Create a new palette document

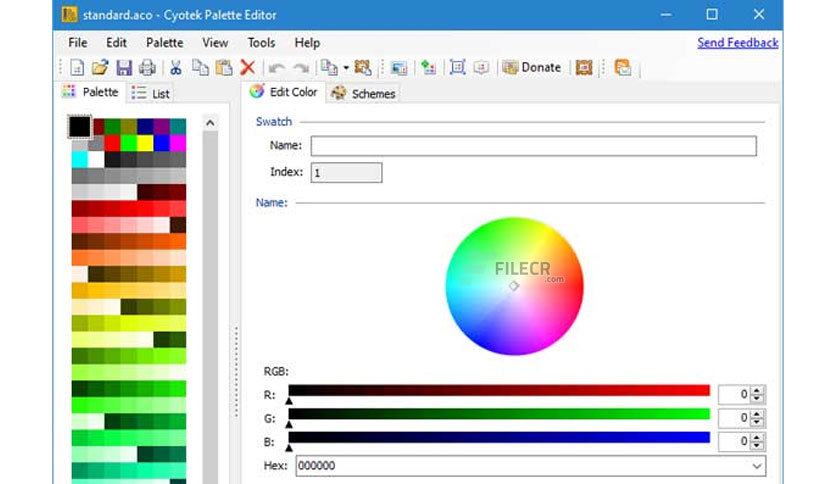click(x=77, y=68)
